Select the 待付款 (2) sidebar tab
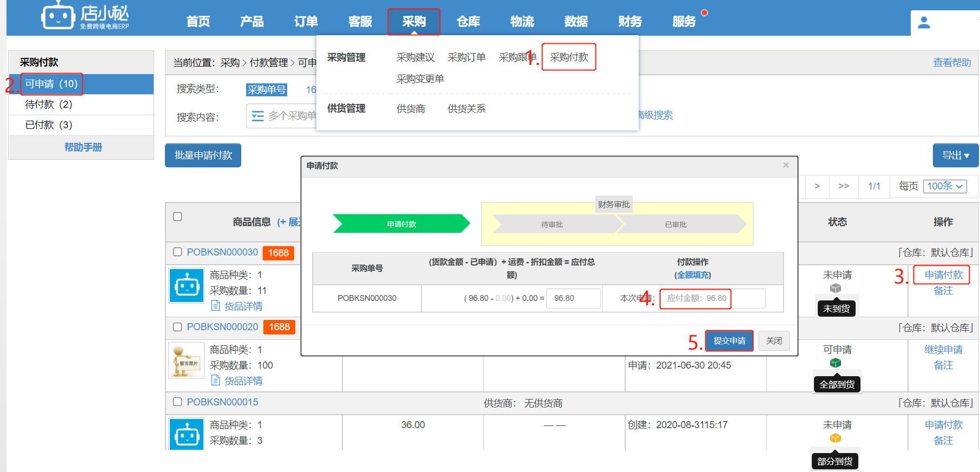 coord(81,104)
